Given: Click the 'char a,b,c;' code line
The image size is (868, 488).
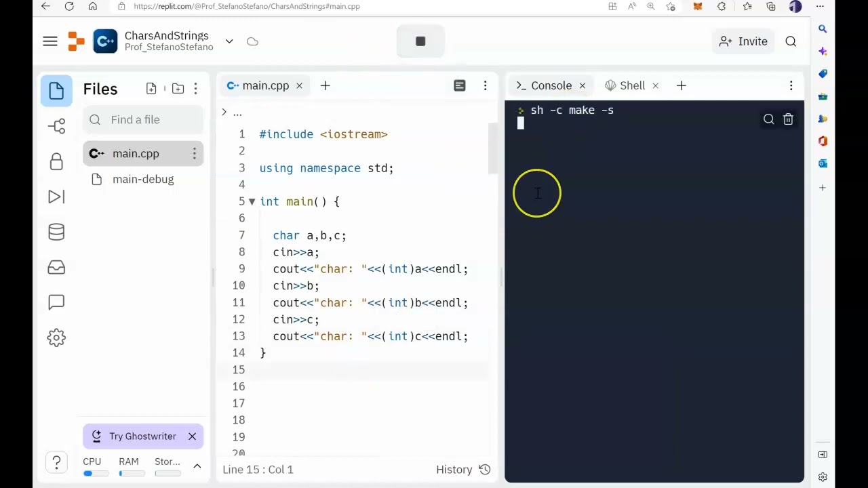Looking at the screenshot, I should pyautogui.click(x=309, y=236).
